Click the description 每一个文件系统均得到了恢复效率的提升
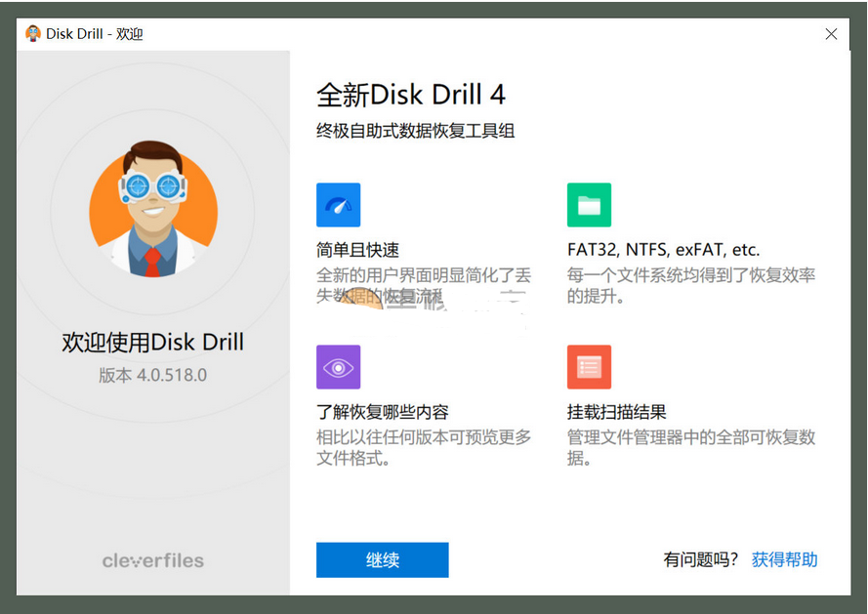This screenshot has width=868, height=614. tap(691, 286)
